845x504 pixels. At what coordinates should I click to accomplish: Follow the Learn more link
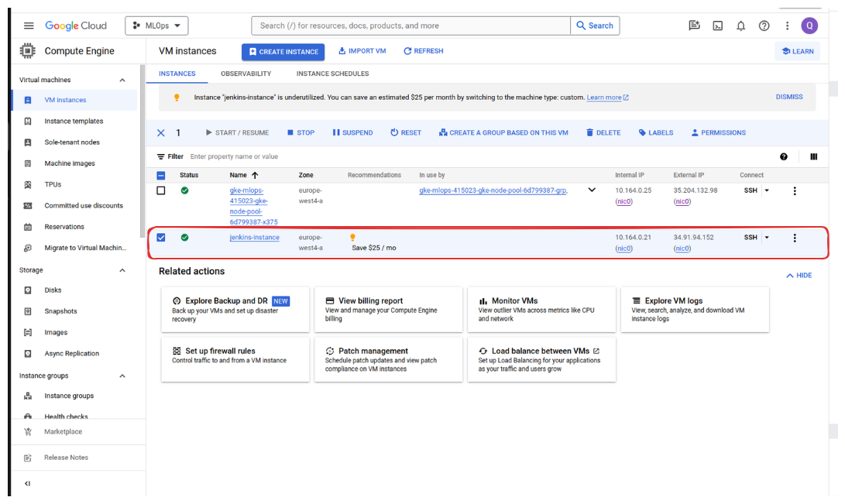(x=607, y=98)
